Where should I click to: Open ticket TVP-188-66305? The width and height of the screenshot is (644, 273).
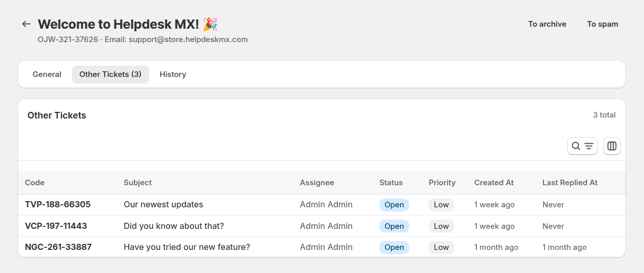58,205
